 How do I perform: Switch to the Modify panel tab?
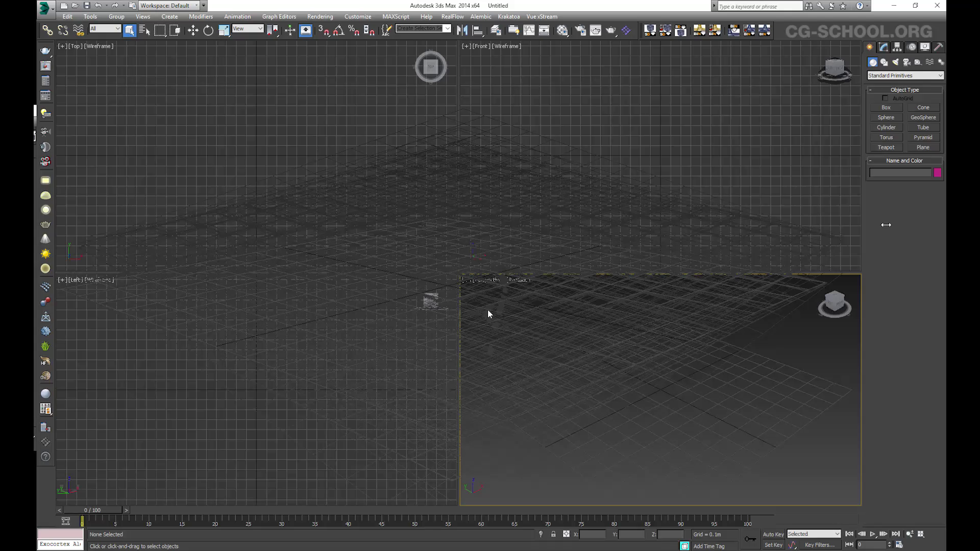884,47
